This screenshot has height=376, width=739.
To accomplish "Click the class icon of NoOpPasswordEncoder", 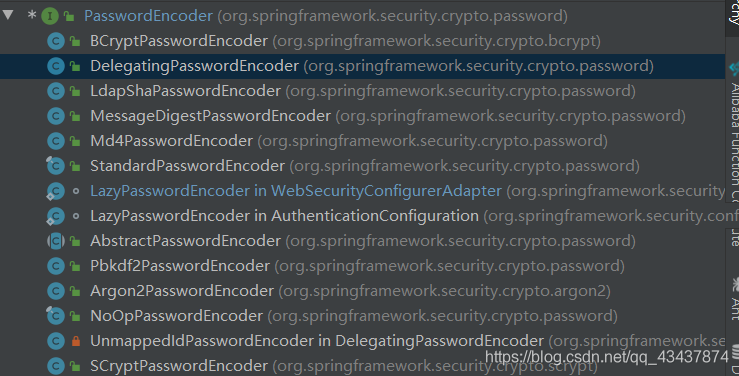I will (x=55, y=315).
